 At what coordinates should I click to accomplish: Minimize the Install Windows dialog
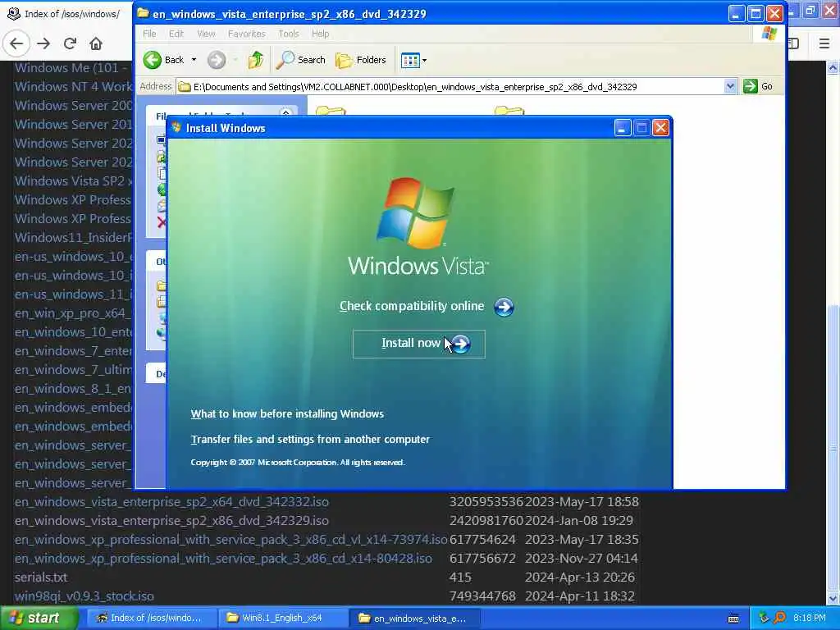(622, 128)
